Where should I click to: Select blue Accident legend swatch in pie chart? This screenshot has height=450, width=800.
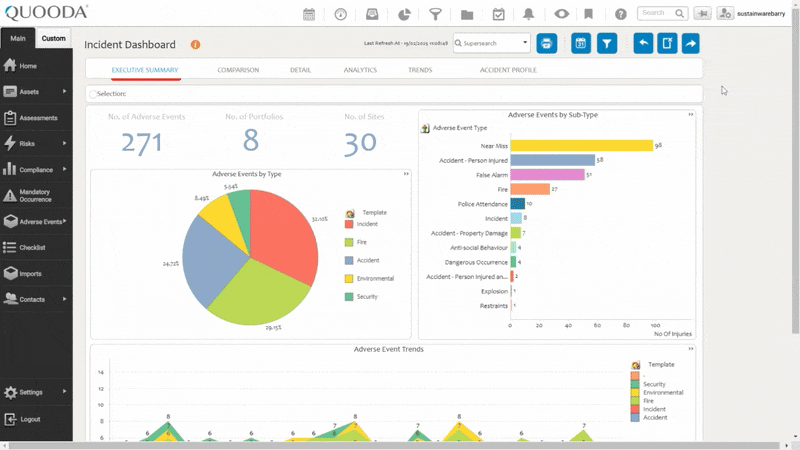pyautogui.click(x=349, y=260)
